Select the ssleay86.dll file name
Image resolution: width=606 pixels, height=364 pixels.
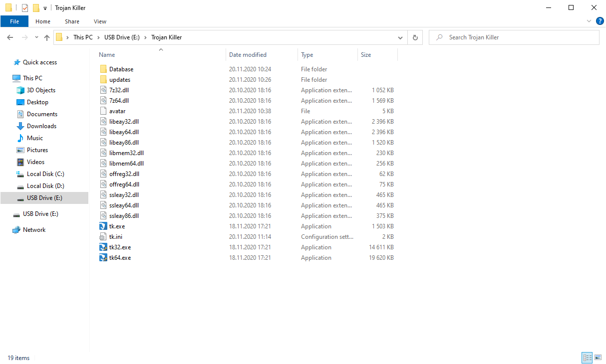click(124, 216)
